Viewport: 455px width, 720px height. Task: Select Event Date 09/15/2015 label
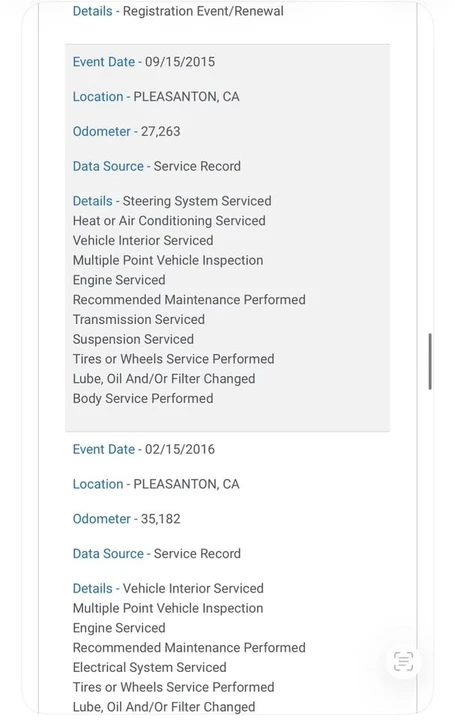pos(104,62)
